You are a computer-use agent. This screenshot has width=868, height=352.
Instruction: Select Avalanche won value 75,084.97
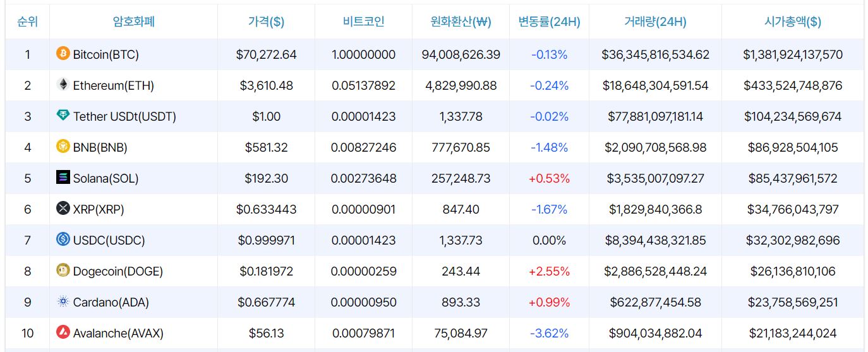click(461, 333)
